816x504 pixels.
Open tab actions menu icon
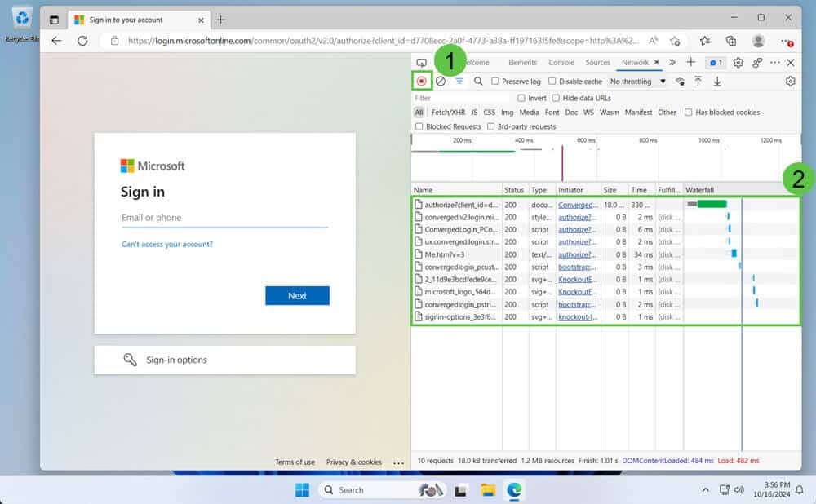(x=54, y=20)
